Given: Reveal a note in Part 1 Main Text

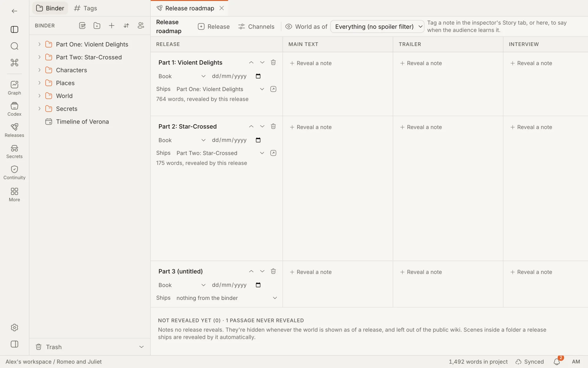Looking at the screenshot, I should [311, 63].
